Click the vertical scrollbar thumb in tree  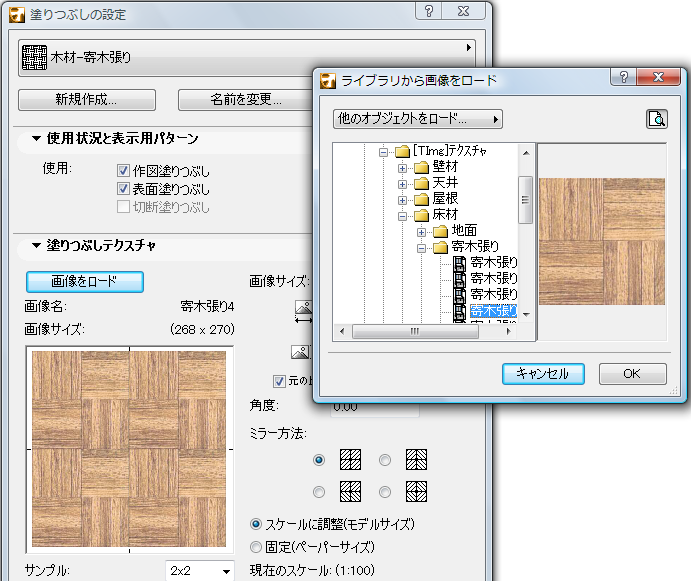pyautogui.click(x=526, y=200)
